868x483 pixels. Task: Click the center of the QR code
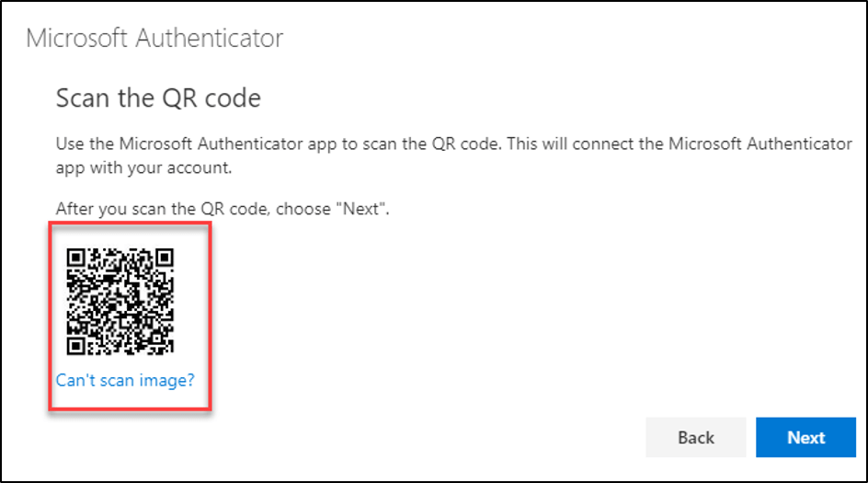click(x=120, y=300)
